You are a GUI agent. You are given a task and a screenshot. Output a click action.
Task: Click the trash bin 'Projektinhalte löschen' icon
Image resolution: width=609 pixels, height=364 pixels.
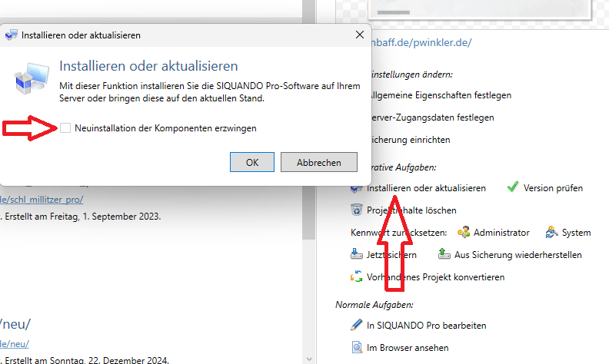coord(356,210)
